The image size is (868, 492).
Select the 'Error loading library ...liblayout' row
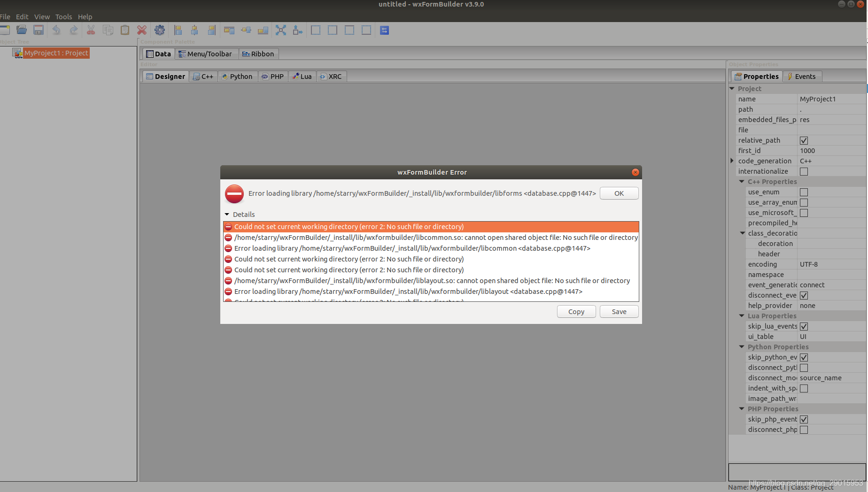tap(431, 292)
